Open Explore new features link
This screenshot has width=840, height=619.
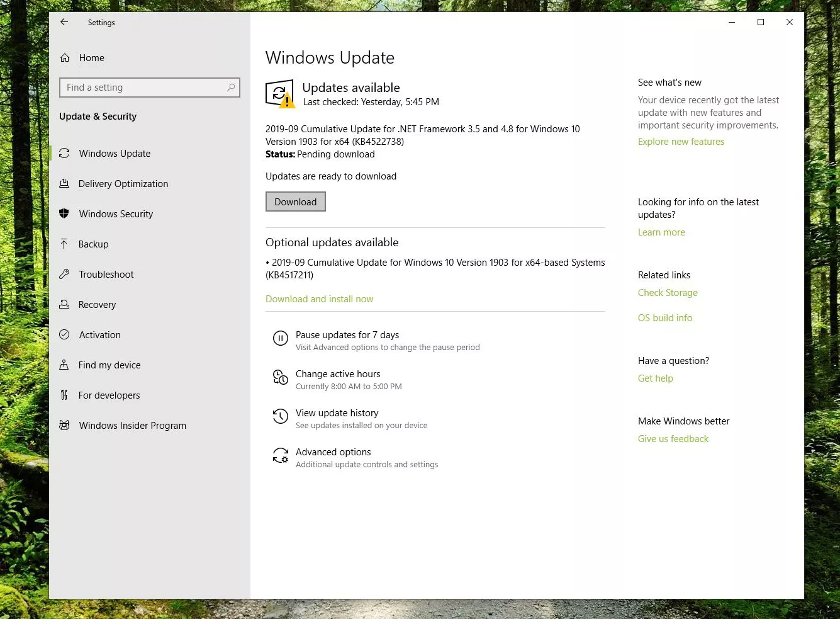pyautogui.click(x=681, y=141)
